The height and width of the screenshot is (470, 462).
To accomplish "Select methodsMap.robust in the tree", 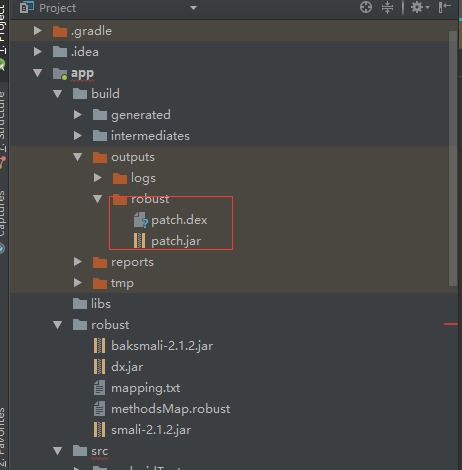I will [171, 409].
